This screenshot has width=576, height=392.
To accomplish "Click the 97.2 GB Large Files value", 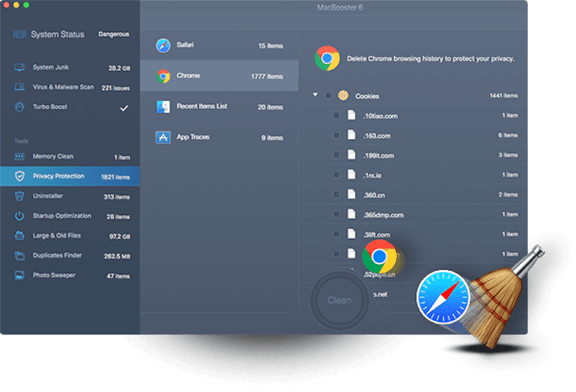I will [x=120, y=237].
